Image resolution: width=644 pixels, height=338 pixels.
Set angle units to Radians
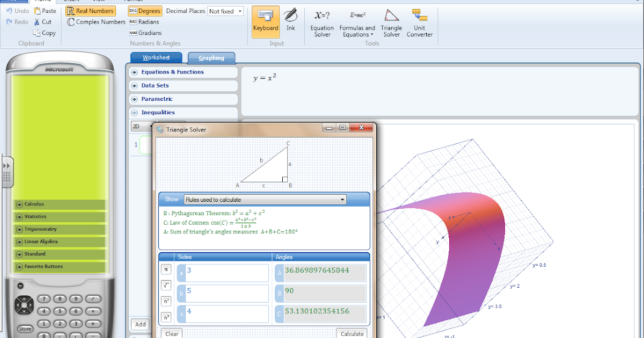(144, 22)
